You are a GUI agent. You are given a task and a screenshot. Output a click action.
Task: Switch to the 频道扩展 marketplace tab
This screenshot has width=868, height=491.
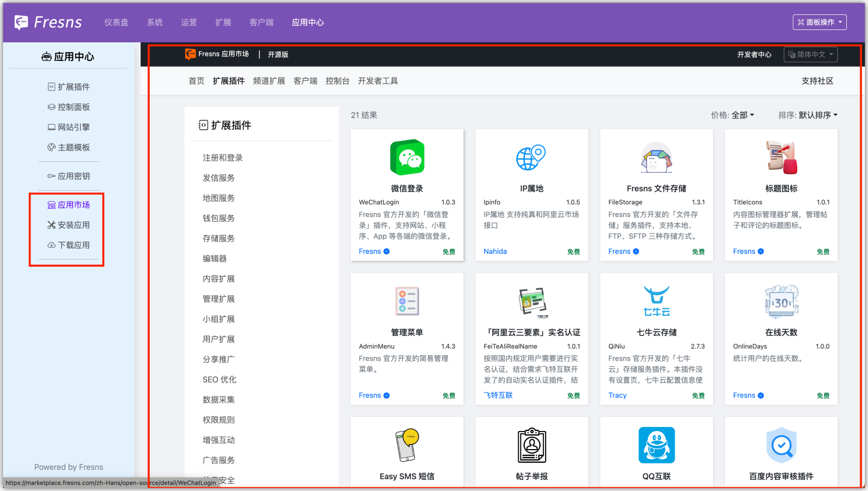pos(269,81)
